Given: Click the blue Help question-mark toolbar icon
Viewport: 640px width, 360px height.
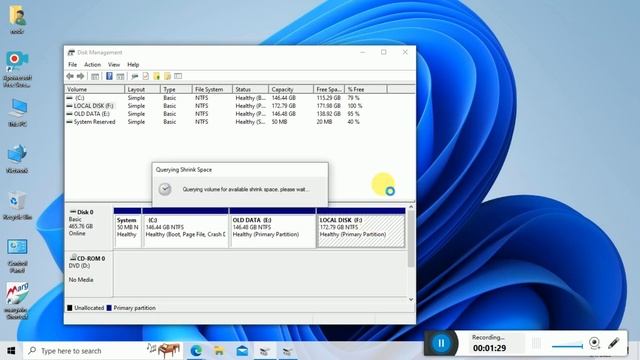Looking at the screenshot, I should click(109, 76).
